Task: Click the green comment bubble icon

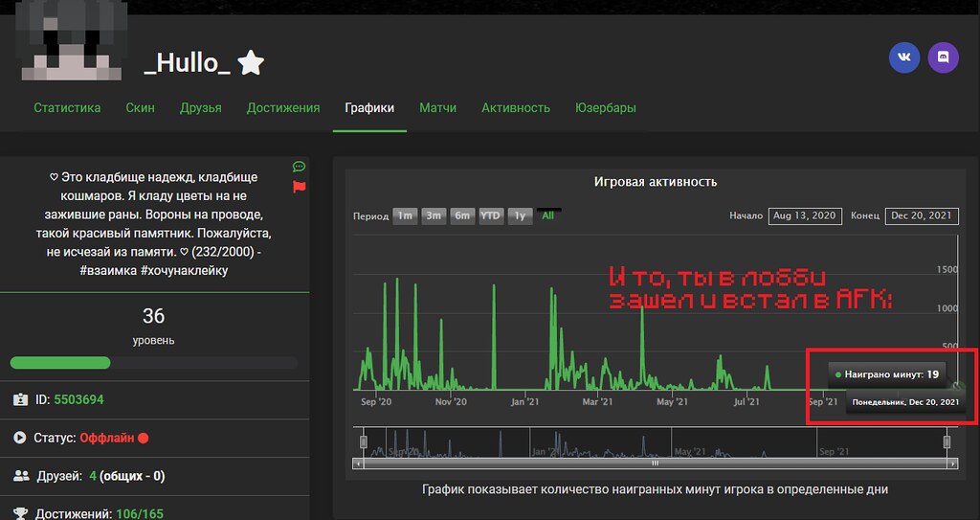Action: pyautogui.click(x=299, y=167)
